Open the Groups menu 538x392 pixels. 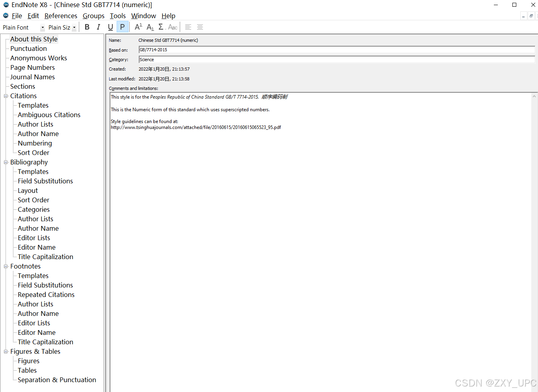coord(93,16)
